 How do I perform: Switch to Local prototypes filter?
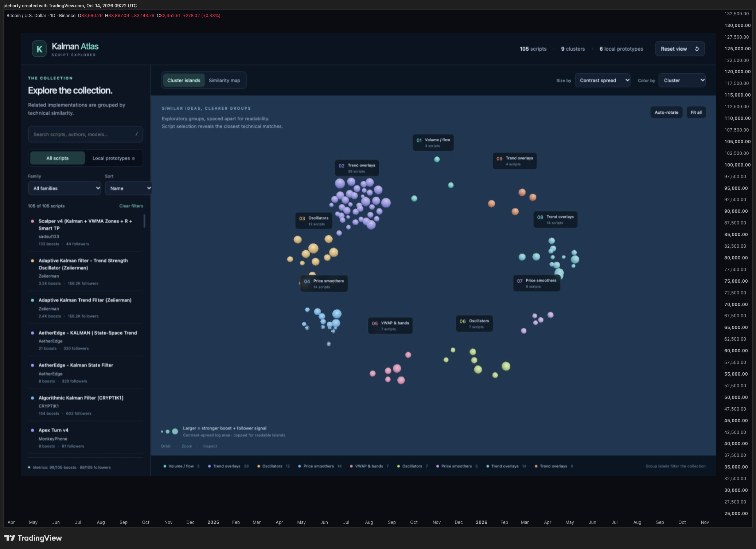coord(113,158)
